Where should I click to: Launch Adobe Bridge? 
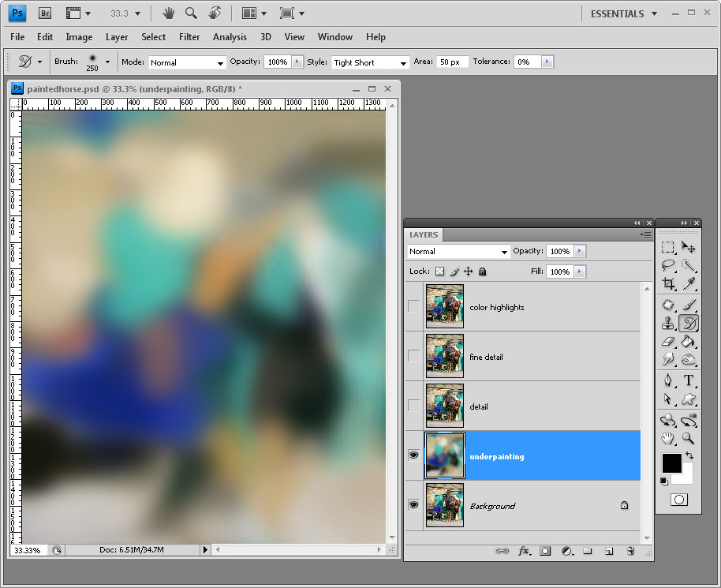(45, 13)
